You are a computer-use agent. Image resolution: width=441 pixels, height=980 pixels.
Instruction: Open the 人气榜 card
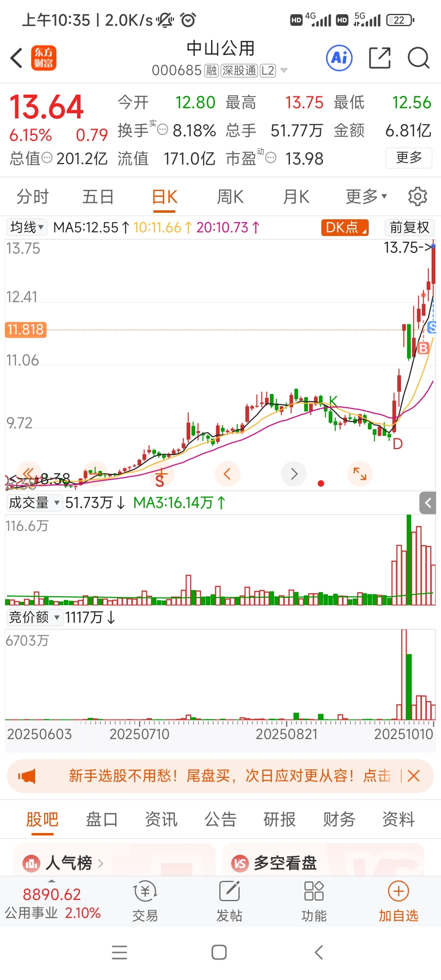pyautogui.click(x=114, y=860)
